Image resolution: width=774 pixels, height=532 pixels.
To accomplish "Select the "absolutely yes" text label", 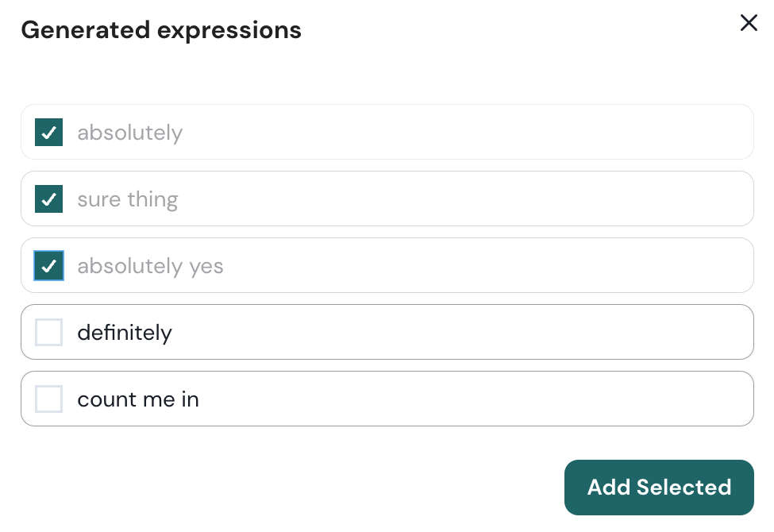I will [x=150, y=266].
